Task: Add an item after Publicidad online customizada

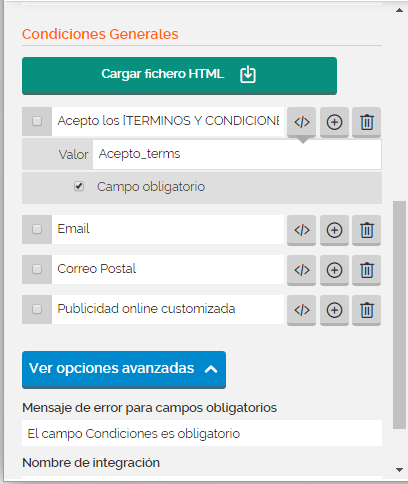Action: point(334,310)
